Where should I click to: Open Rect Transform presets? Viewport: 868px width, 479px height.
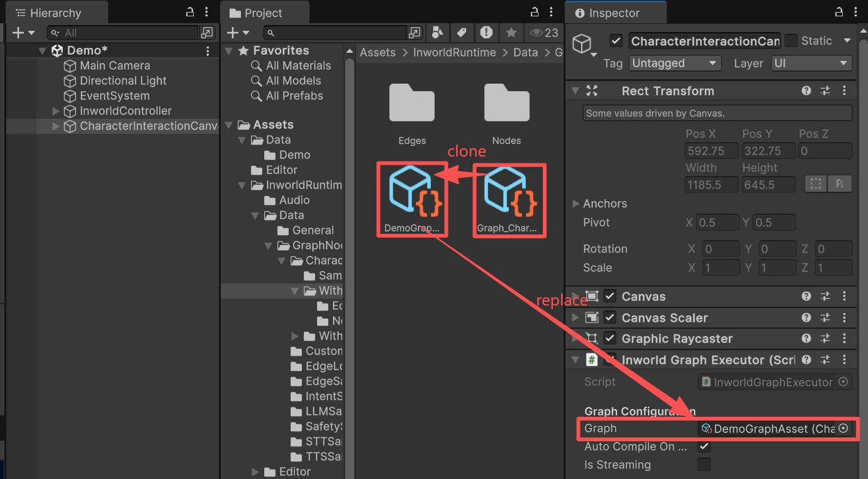825,91
